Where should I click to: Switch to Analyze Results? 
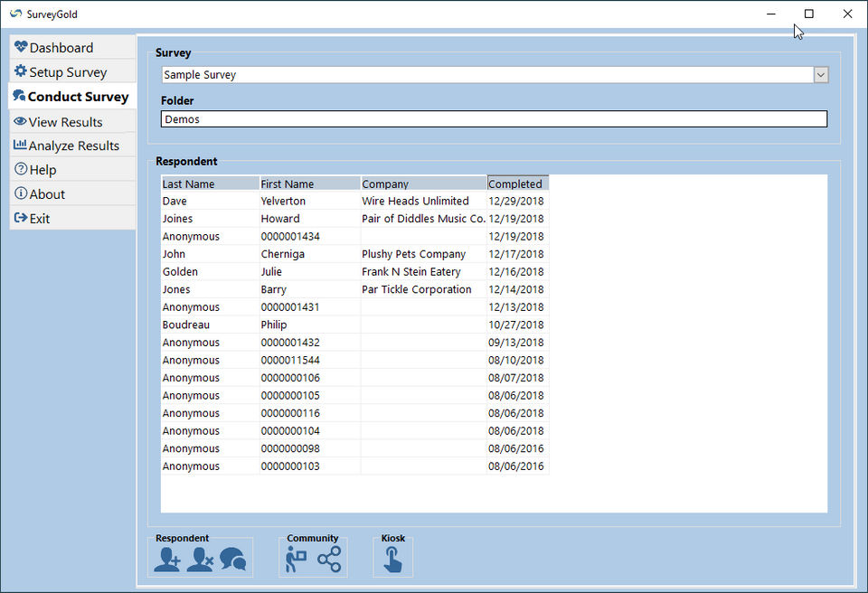(72, 146)
